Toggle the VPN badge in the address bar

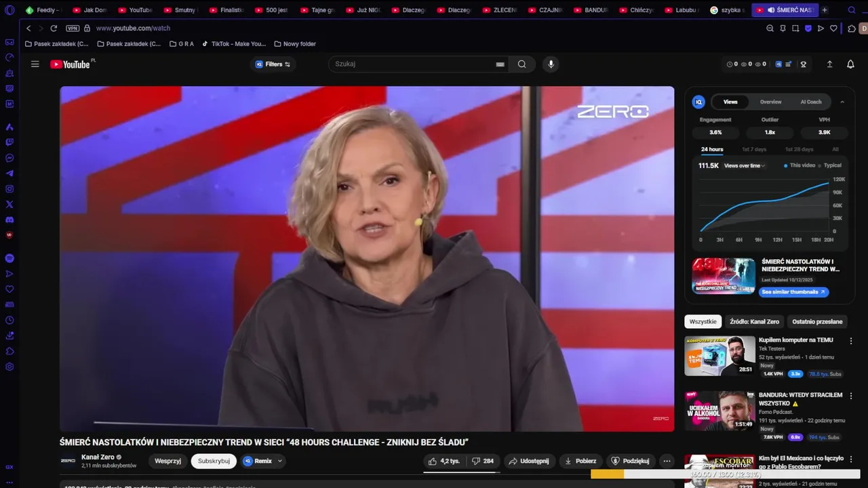click(x=73, y=28)
